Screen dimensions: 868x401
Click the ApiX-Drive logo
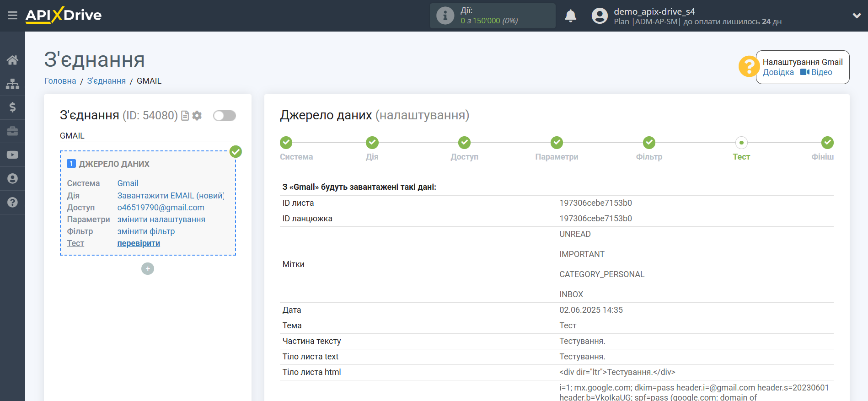point(64,15)
